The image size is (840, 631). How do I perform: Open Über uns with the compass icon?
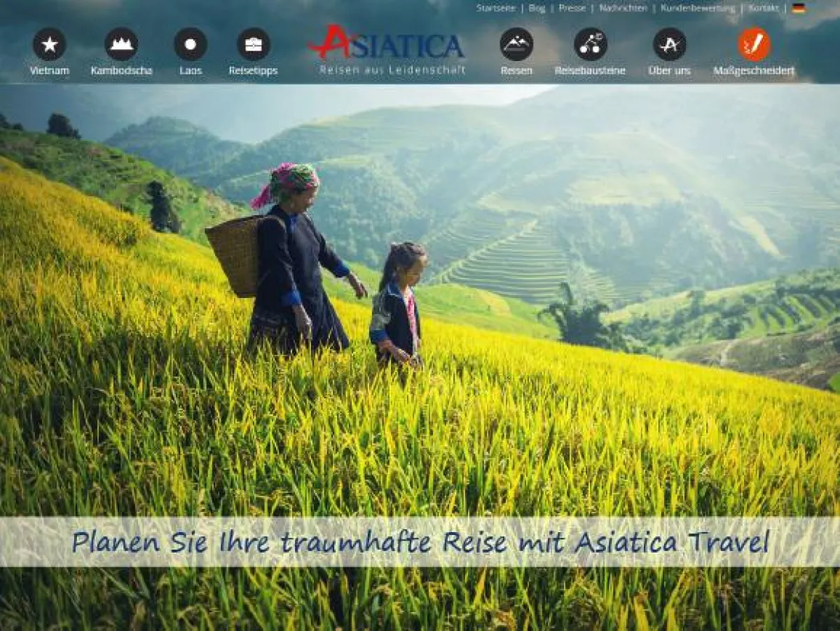670,43
